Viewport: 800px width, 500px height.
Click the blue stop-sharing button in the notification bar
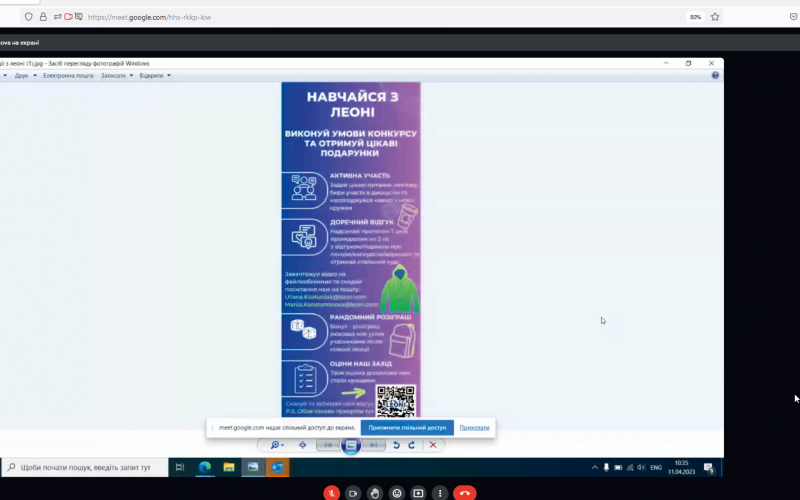coord(407,428)
